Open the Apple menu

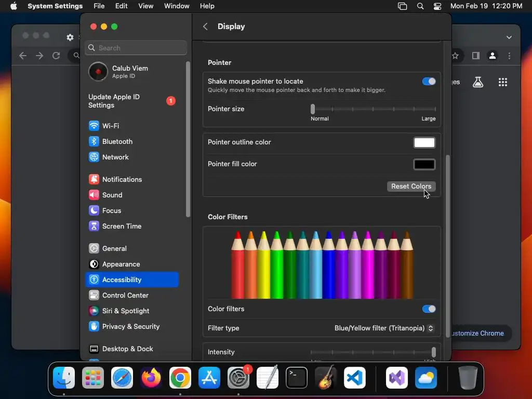click(14, 6)
